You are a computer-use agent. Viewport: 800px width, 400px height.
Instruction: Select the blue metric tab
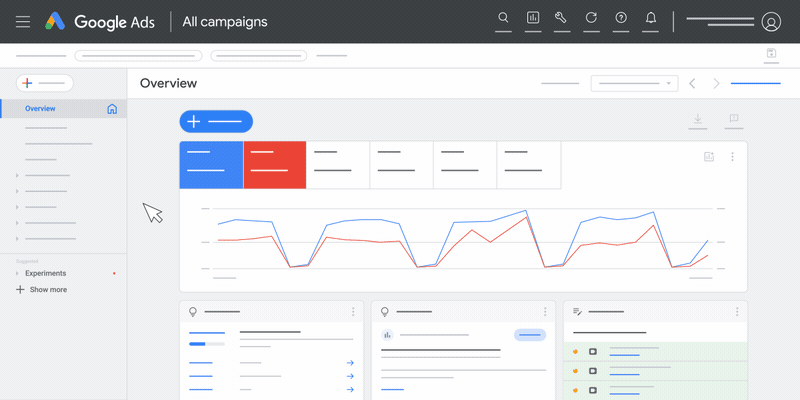coord(211,165)
